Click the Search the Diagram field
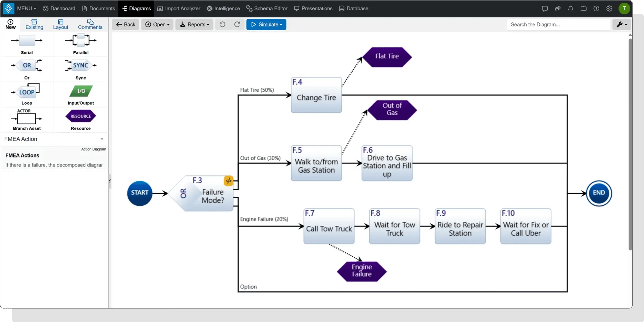This screenshot has width=644, height=323. 558,24
